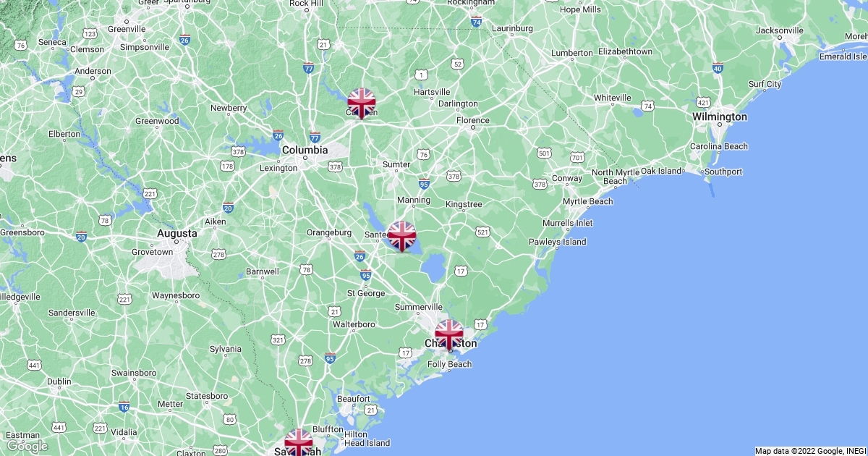Click the Interstate 95 shield near Manning
868x456 pixels.
(x=424, y=184)
